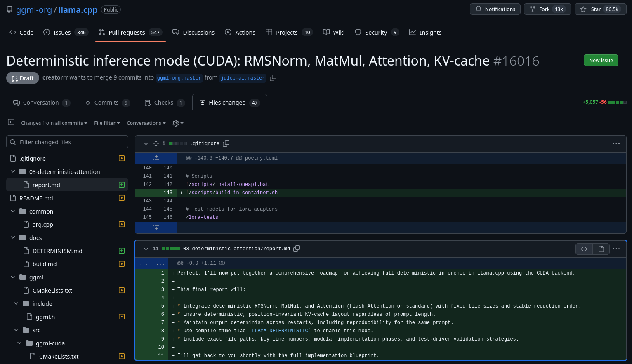Collapse the .gitignore file diff
This screenshot has height=364, width=632.
pos(146,143)
